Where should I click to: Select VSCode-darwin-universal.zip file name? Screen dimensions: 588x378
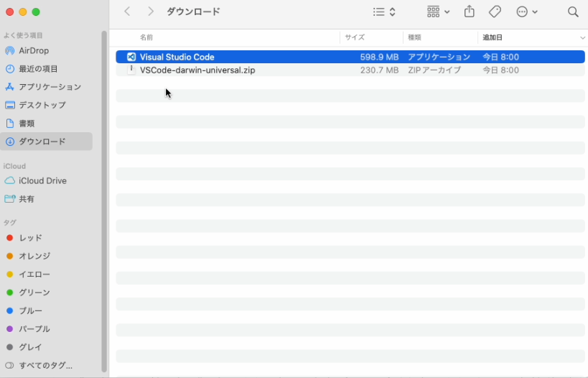[x=197, y=70]
